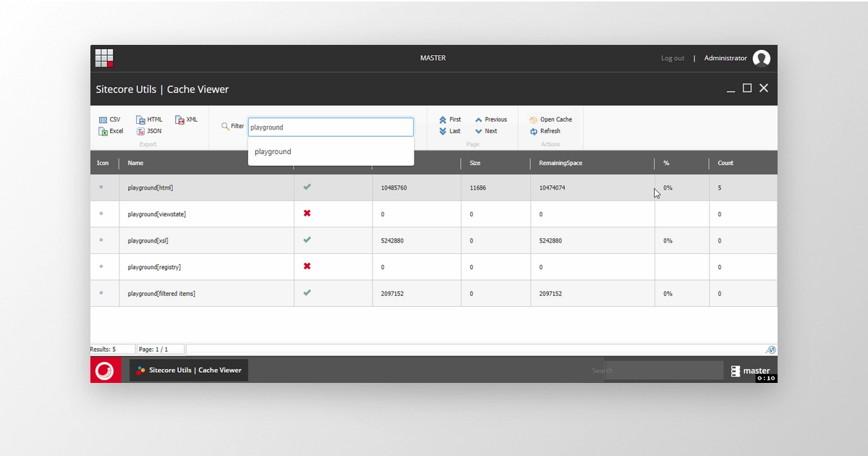Click the 2097152 max size of filtered items
Screen dimensions: 868x456
tap(392, 294)
